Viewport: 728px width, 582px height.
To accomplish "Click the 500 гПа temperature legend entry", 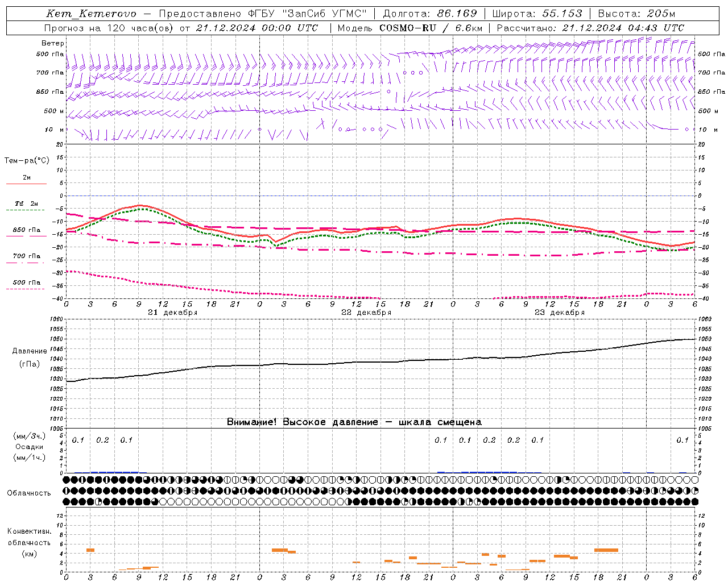I will (27, 282).
